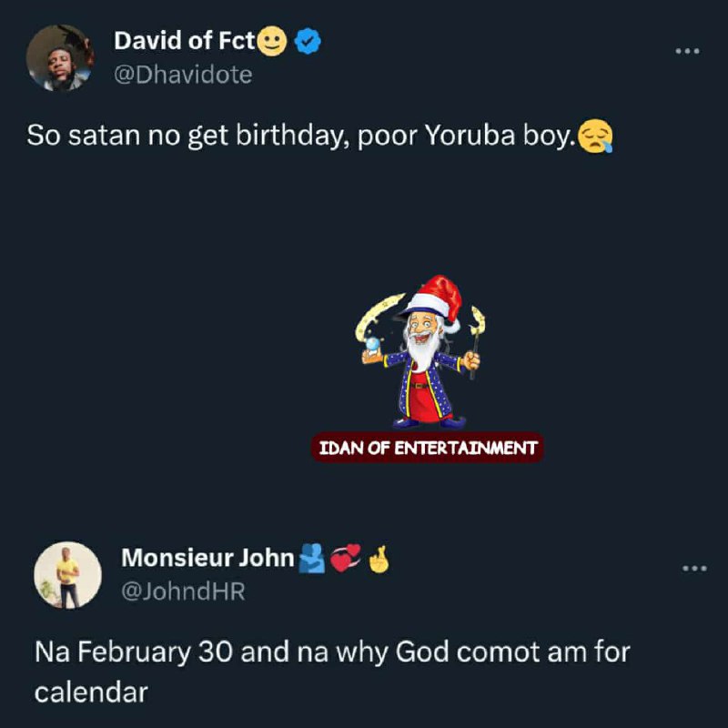
Task: Click the crossed fingers emoji
Action: [379, 559]
